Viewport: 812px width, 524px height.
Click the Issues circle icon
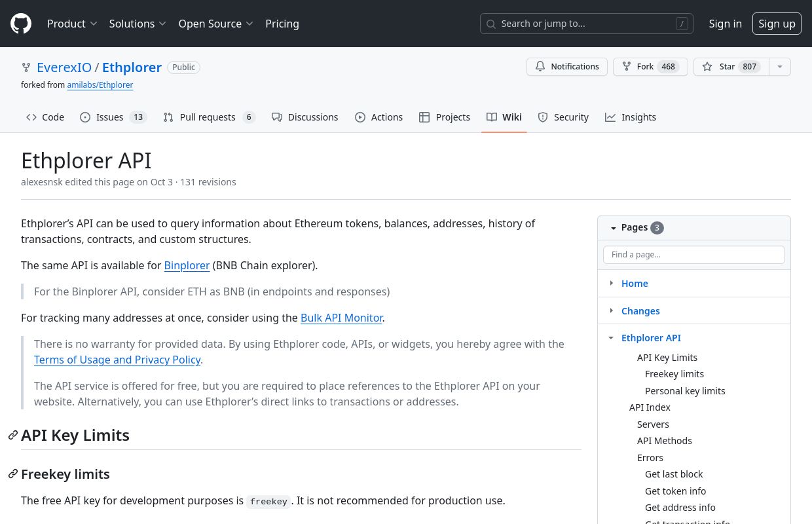(85, 117)
